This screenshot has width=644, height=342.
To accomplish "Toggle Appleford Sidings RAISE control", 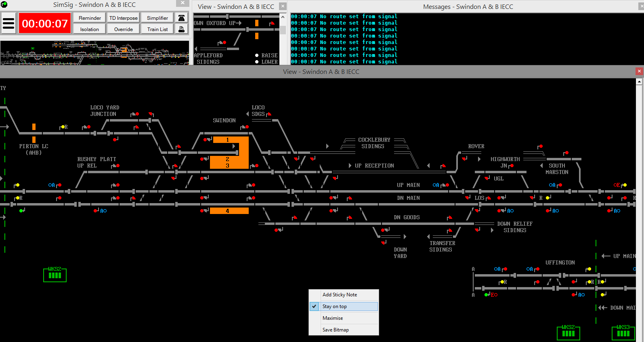I will pos(257,55).
